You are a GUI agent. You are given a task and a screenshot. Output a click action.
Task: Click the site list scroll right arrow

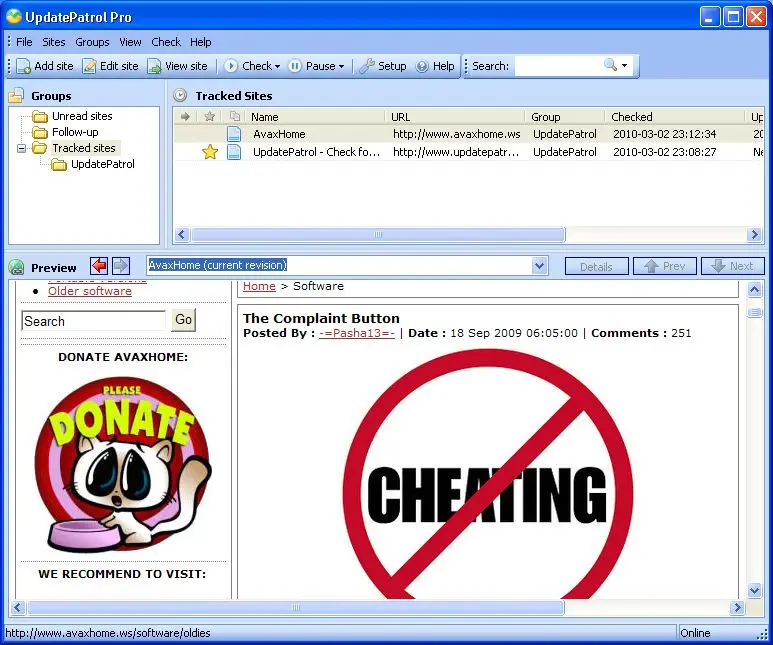pos(754,235)
